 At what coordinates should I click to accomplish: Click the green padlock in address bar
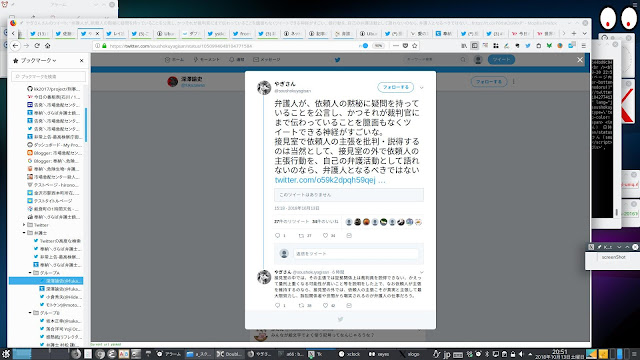(104, 46)
